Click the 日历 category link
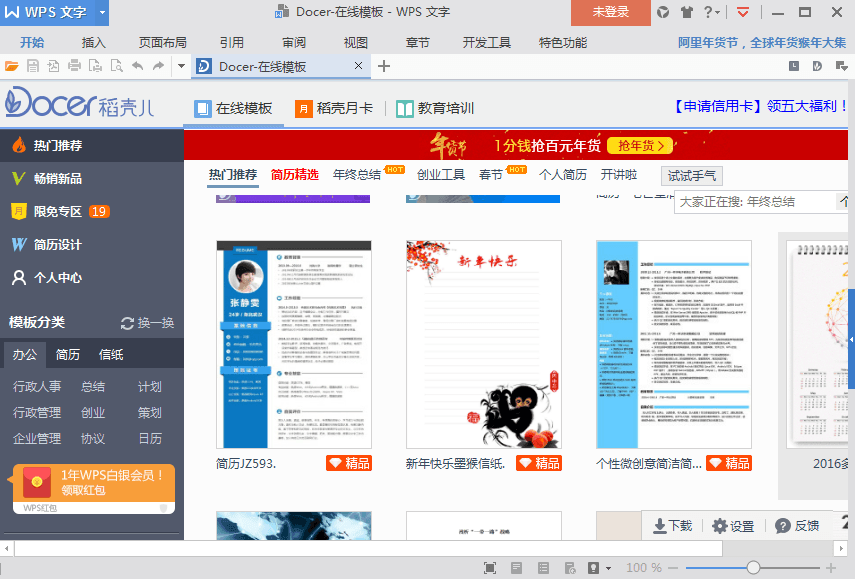Viewport: 855px width, 579px height. (x=150, y=438)
